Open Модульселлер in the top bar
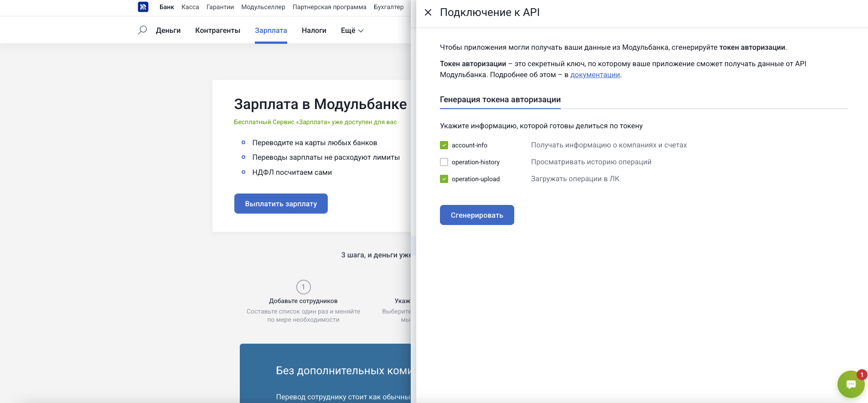Screen dimensions: 868x403 click(x=263, y=7)
